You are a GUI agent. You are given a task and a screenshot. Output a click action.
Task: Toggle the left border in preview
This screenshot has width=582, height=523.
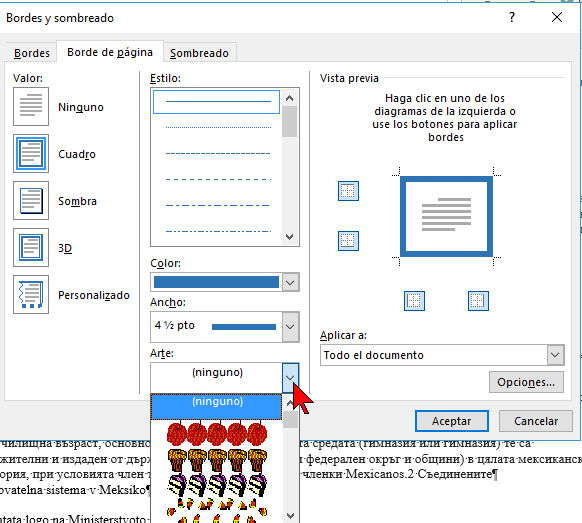pos(414,301)
